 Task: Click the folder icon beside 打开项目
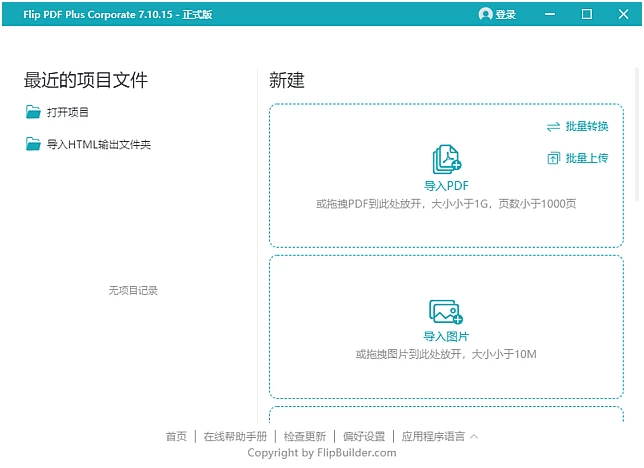[x=34, y=112]
